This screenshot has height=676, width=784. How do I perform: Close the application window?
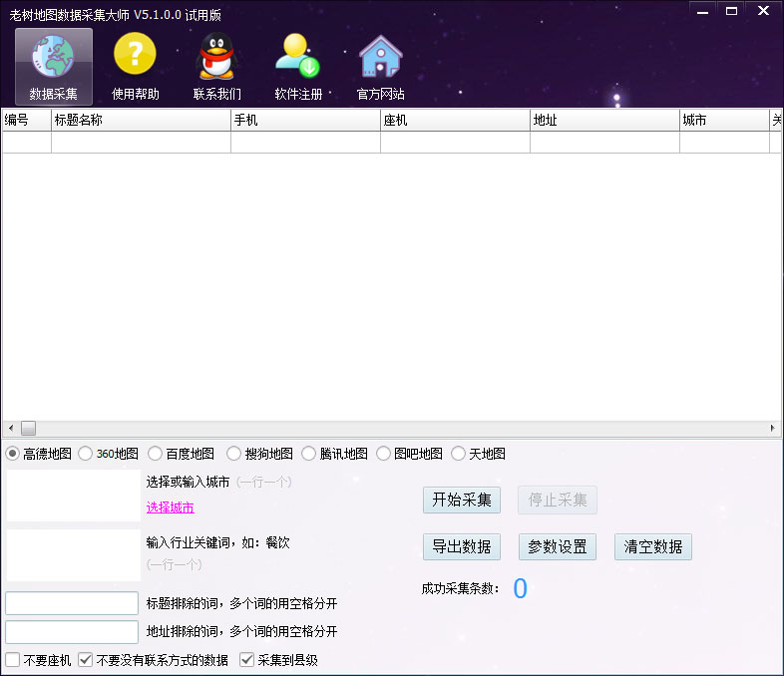click(763, 11)
